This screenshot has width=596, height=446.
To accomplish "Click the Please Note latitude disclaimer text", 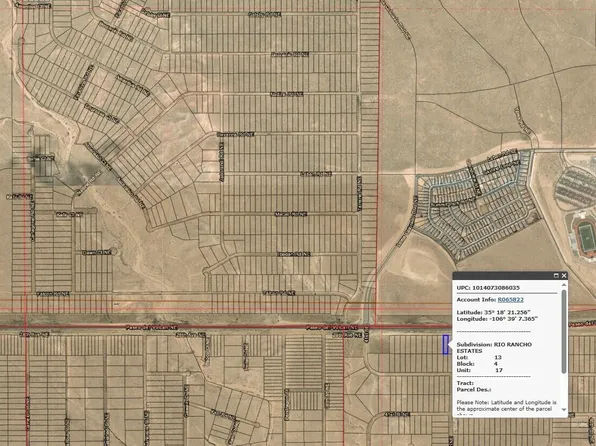I will point(507,407).
